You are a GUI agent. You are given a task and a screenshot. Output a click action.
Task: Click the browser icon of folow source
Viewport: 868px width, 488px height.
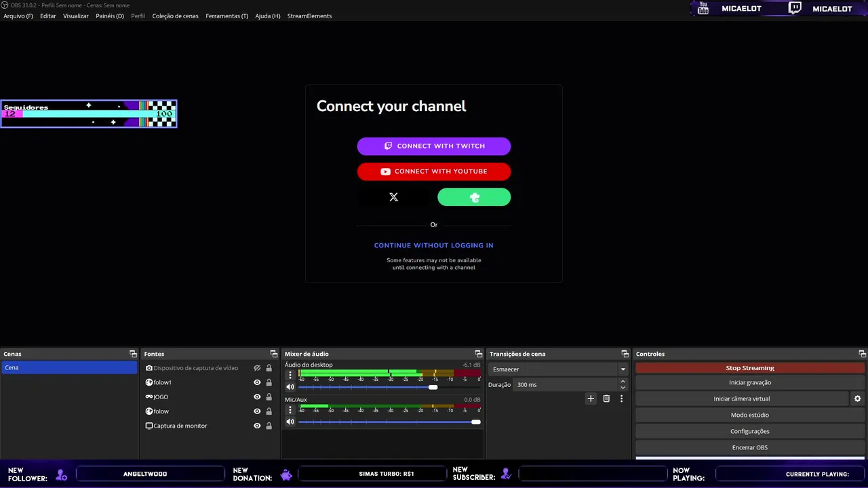point(149,411)
